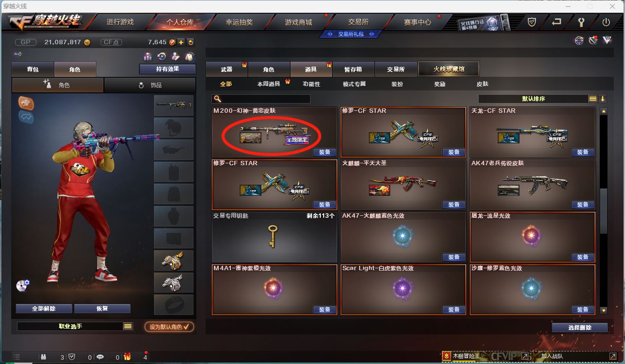This screenshot has width=625, height=364.
Task: Click the 选择删除 button
Action: click(580, 328)
